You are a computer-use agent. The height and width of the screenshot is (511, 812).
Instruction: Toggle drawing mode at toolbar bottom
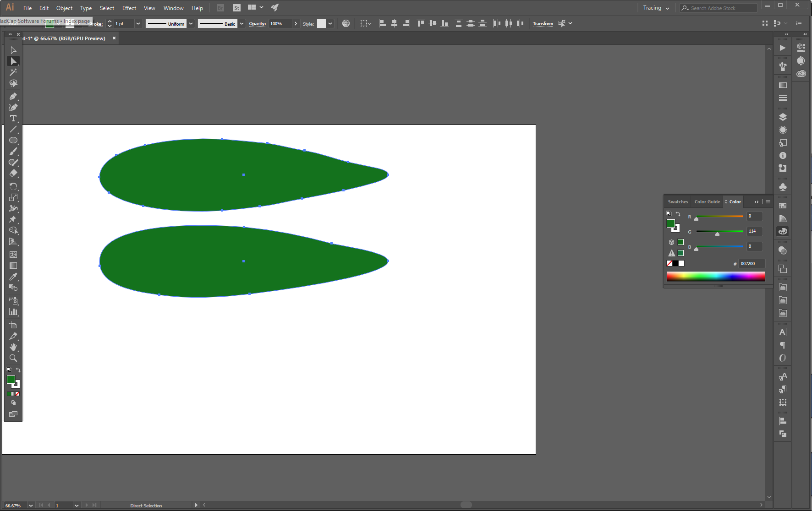(x=13, y=403)
